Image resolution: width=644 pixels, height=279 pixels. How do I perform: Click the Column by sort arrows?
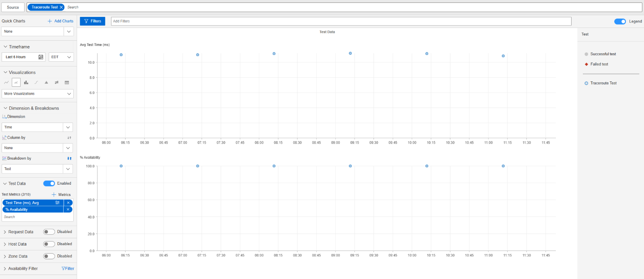coord(69,138)
